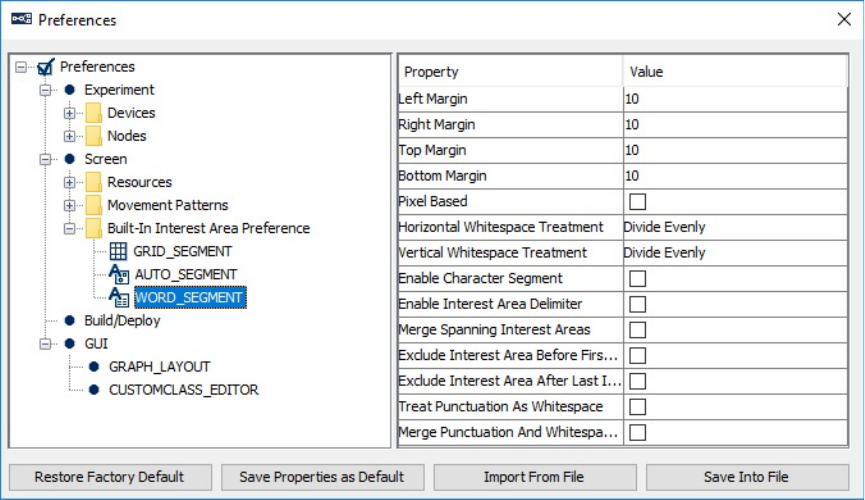Expand the Devices folder
Viewport: 865px width, 500px height.
tap(70, 113)
